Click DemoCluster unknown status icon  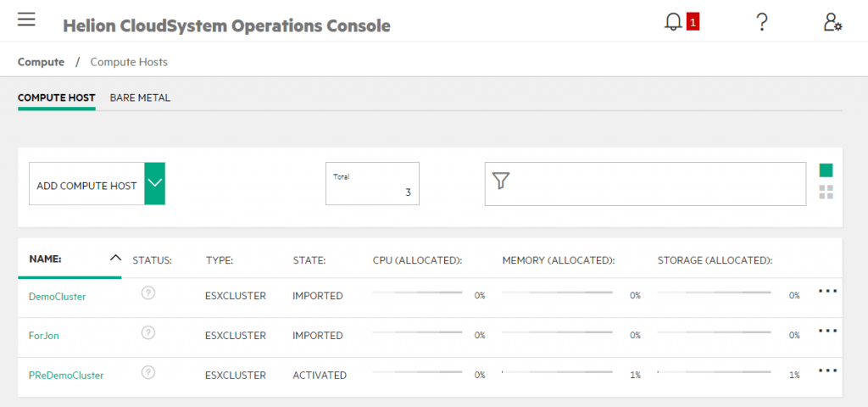147,293
